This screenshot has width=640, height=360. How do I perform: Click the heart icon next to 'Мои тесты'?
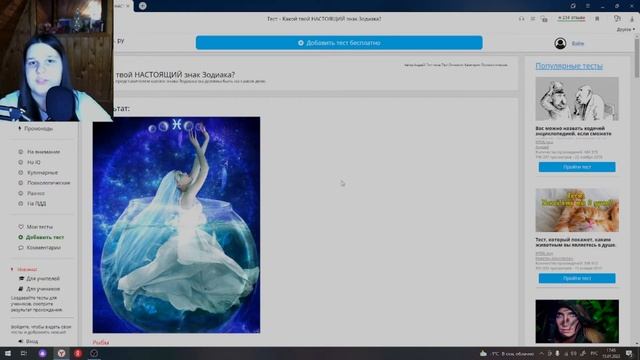point(21,227)
